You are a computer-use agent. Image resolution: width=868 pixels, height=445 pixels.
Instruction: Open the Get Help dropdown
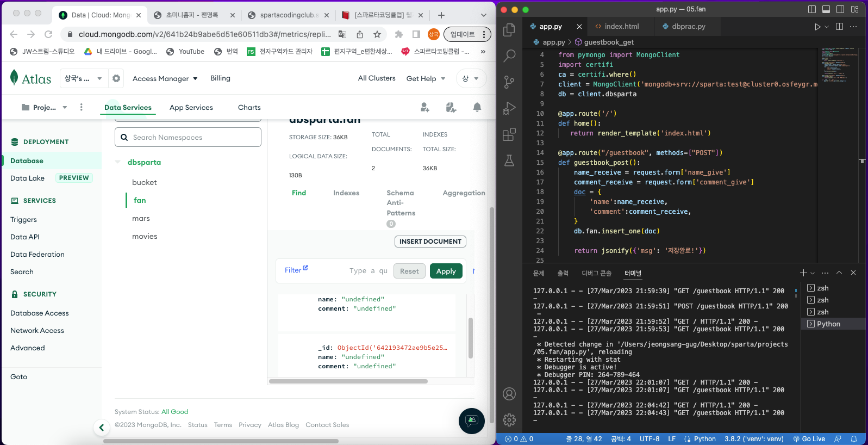click(x=426, y=78)
